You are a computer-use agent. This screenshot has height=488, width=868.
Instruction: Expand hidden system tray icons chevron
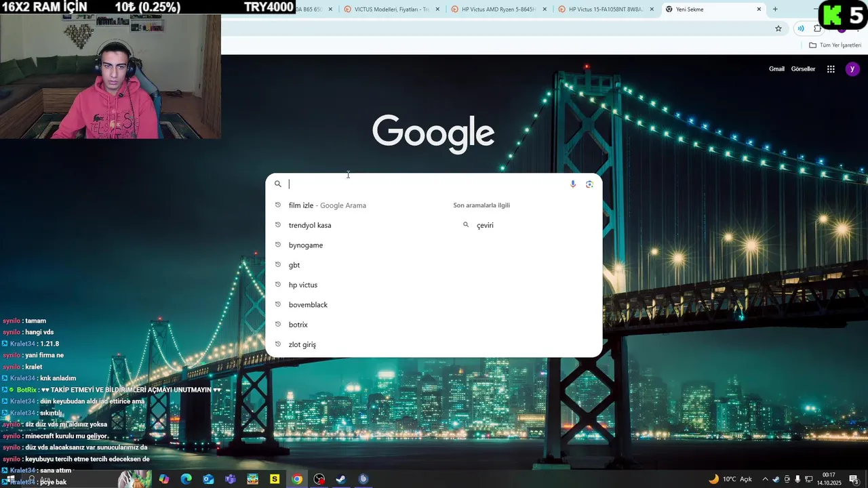pos(766,479)
